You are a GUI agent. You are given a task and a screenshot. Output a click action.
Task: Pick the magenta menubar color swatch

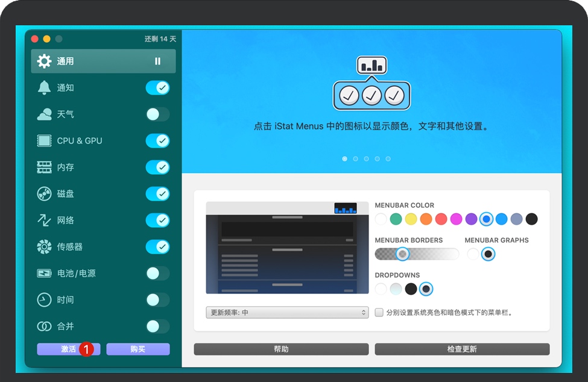pyautogui.click(x=456, y=219)
